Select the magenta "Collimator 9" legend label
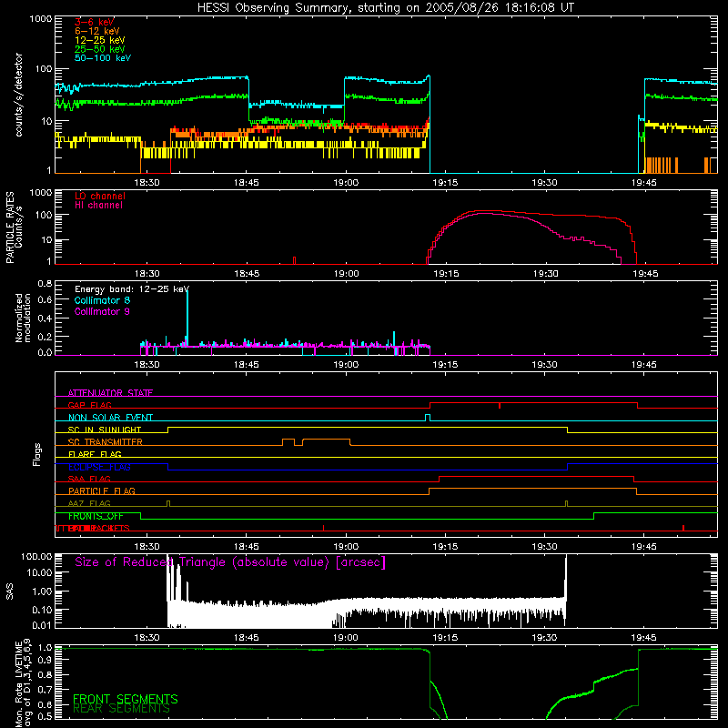728x728 pixels. coord(102,311)
